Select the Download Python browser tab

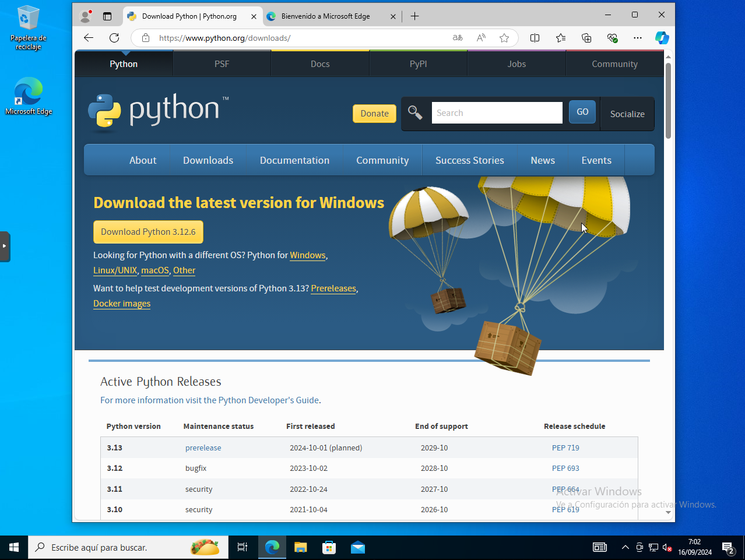[x=192, y=16]
